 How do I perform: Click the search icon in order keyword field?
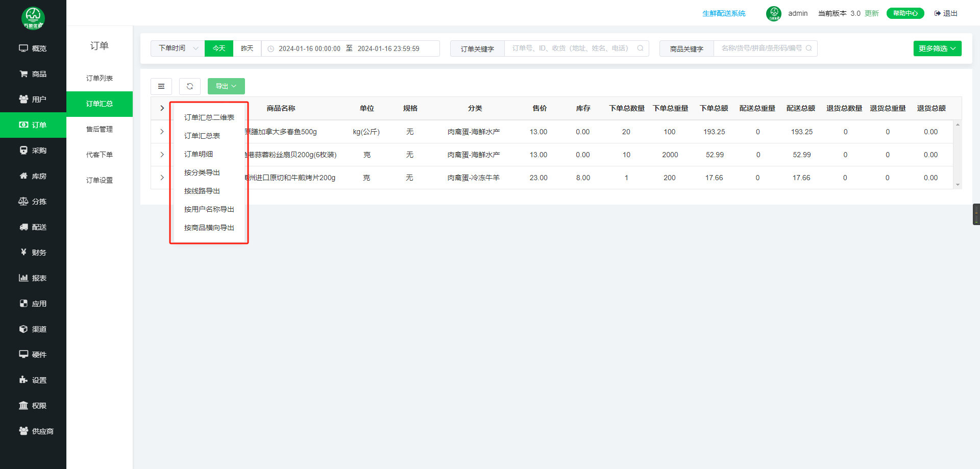[x=640, y=48]
